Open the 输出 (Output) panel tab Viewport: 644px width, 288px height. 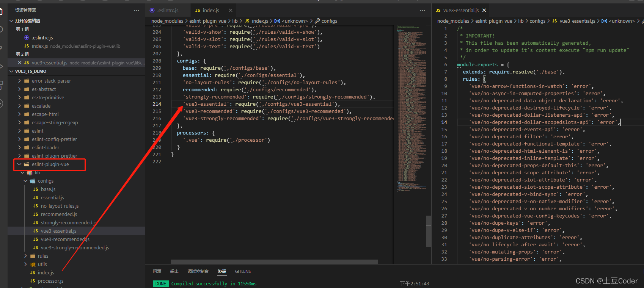pos(174,271)
